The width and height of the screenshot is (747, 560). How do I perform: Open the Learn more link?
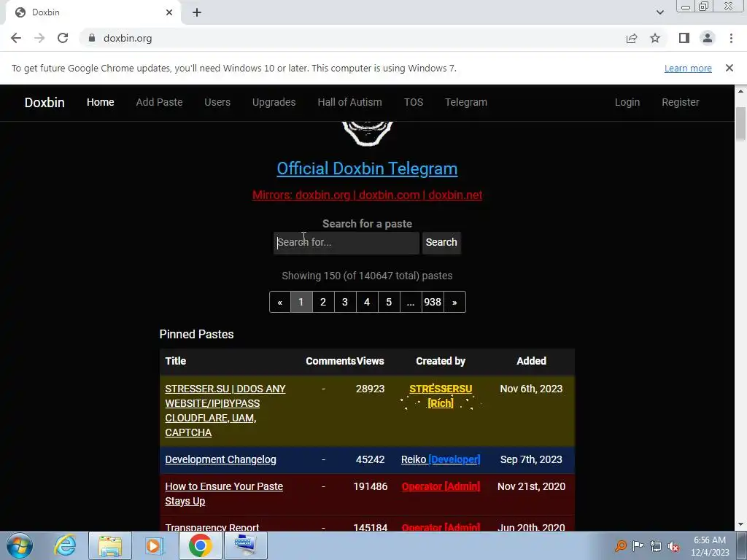pos(688,68)
